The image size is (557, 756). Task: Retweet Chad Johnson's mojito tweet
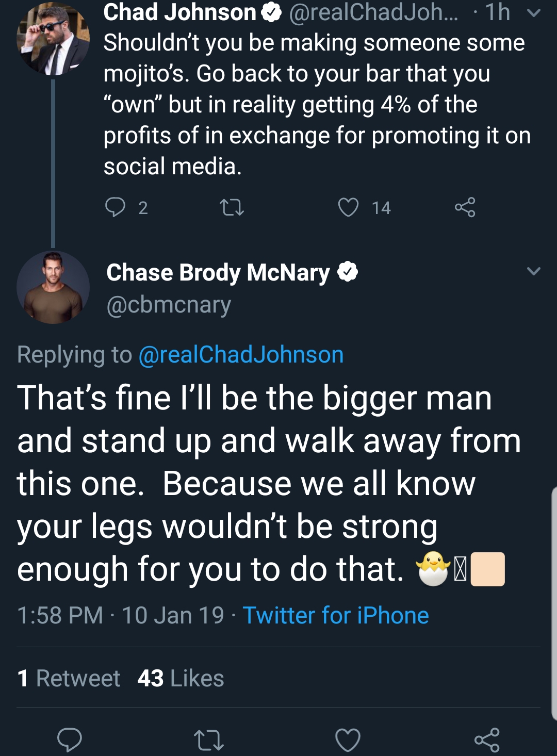(232, 208)
